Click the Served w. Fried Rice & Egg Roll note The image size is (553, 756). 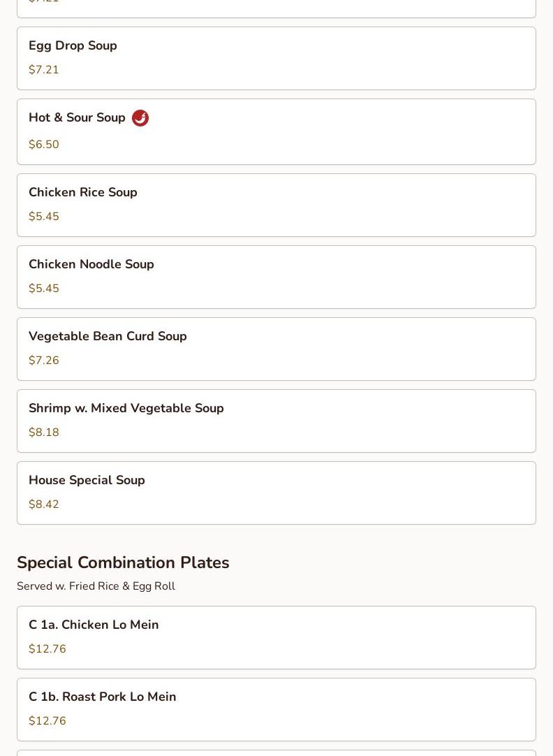pyautogui.click(x=96, y=586)
